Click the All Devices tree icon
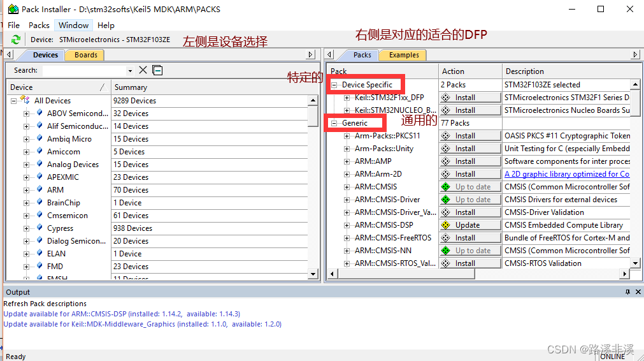The width and height of the screenshot is (644, 361). [x=25, y=100]
